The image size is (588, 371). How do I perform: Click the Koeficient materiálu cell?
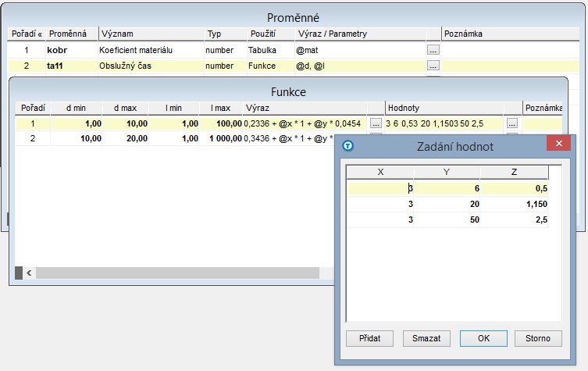(x=151, y=50)
